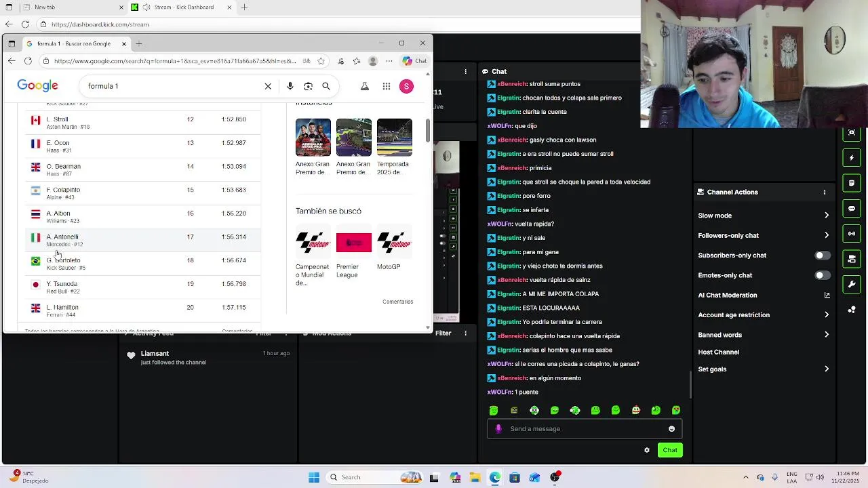Open new tab in Google window
868x488 pixels.
tap(139, 44)
